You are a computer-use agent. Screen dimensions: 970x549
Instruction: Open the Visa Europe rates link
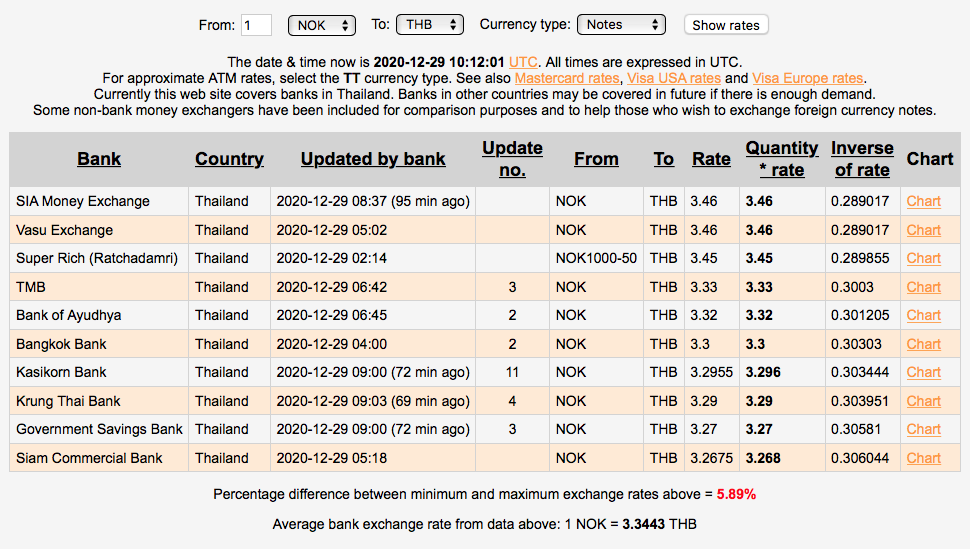(x=808, y=78)
